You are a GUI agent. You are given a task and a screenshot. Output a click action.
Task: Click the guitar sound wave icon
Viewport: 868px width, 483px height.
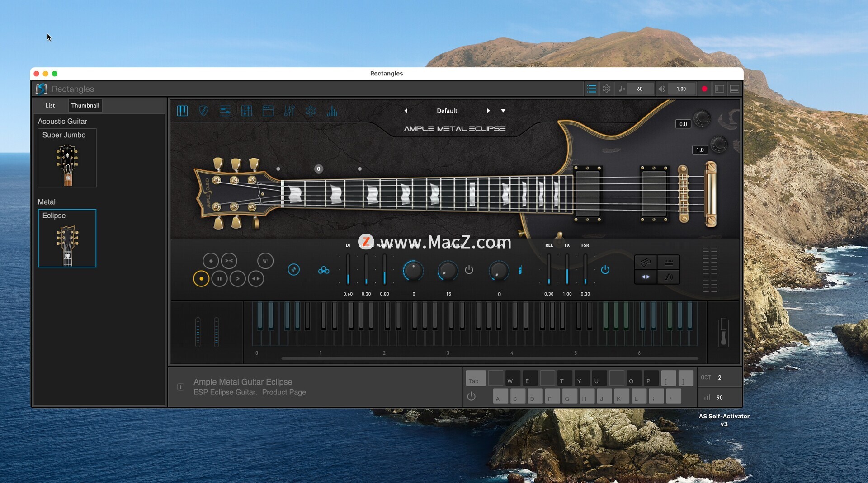click(669, 277)
